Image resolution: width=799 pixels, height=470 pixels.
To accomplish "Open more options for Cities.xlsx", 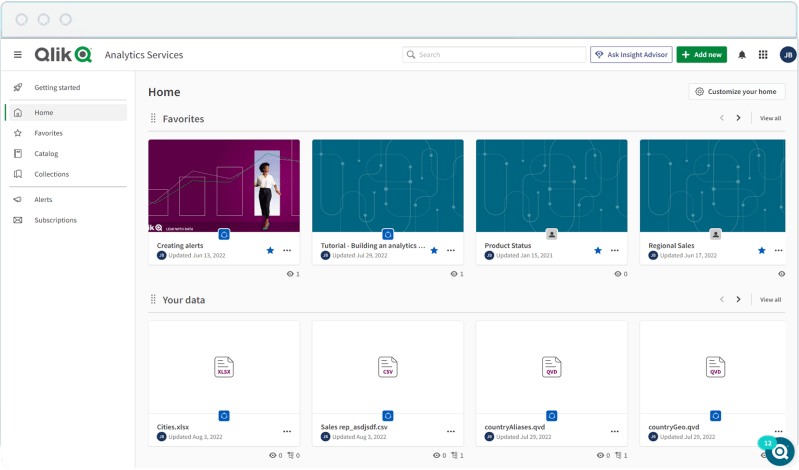I will (287, 431).
